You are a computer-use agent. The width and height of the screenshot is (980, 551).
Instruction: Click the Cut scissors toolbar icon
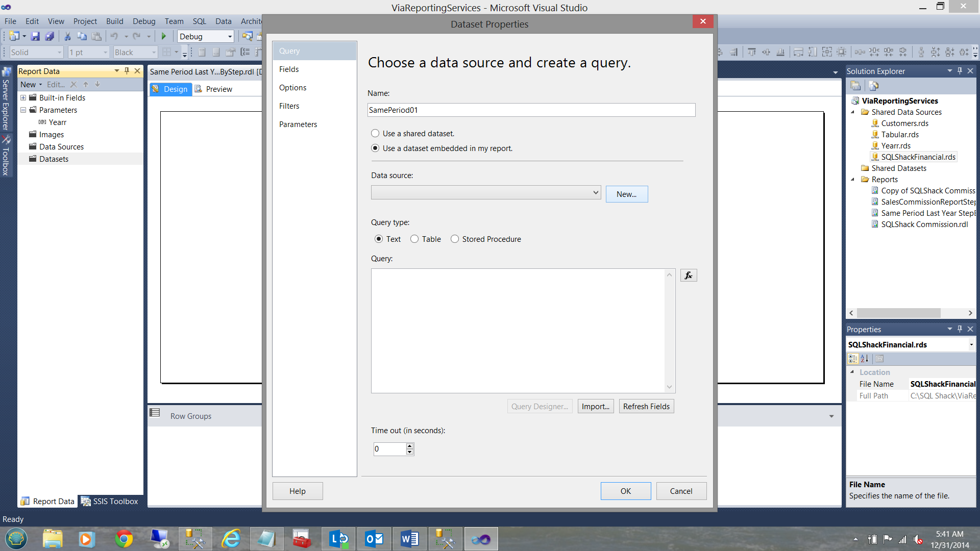tap(67, 36)
